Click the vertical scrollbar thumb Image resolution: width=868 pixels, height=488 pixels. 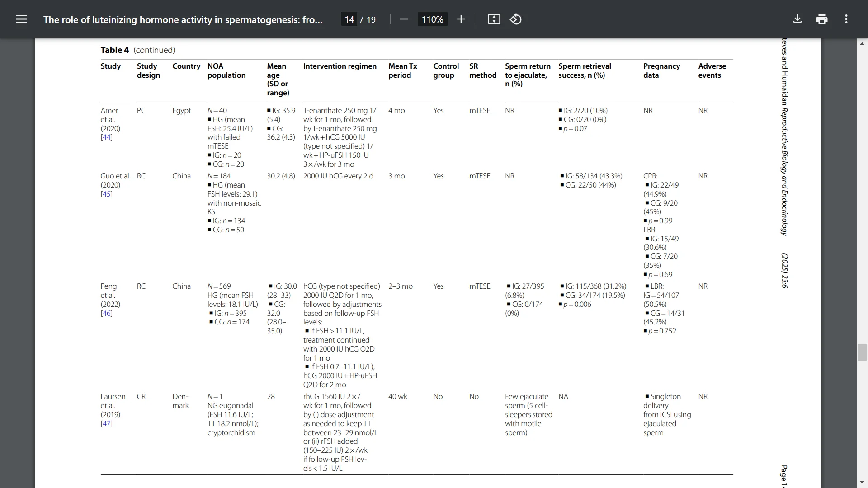click(862, 352)
